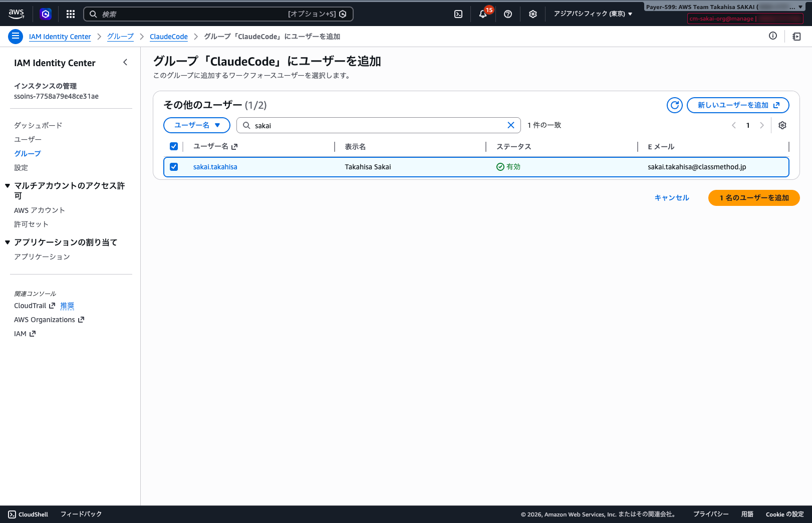Open the info panel icon
The width and height of the screenshot is (812, 523).
(x=773, y=36)
